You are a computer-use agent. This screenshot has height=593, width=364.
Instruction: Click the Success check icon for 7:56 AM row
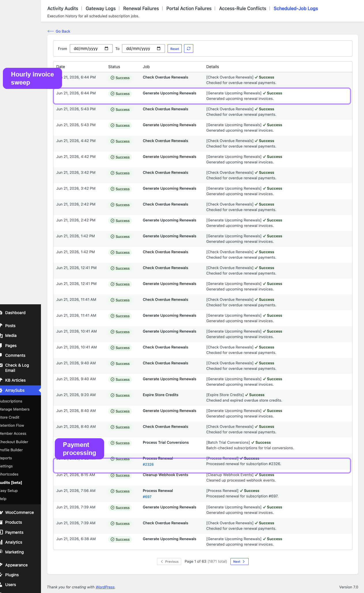[x=112, y=491]
